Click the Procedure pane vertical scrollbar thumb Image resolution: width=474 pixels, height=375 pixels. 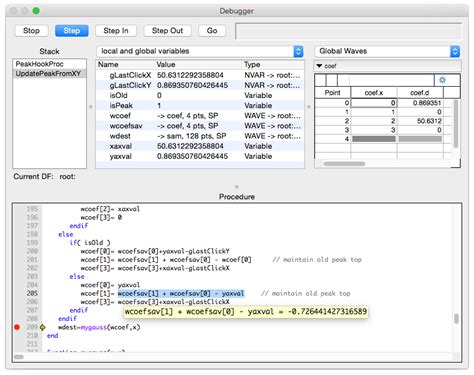coord(456,319)
